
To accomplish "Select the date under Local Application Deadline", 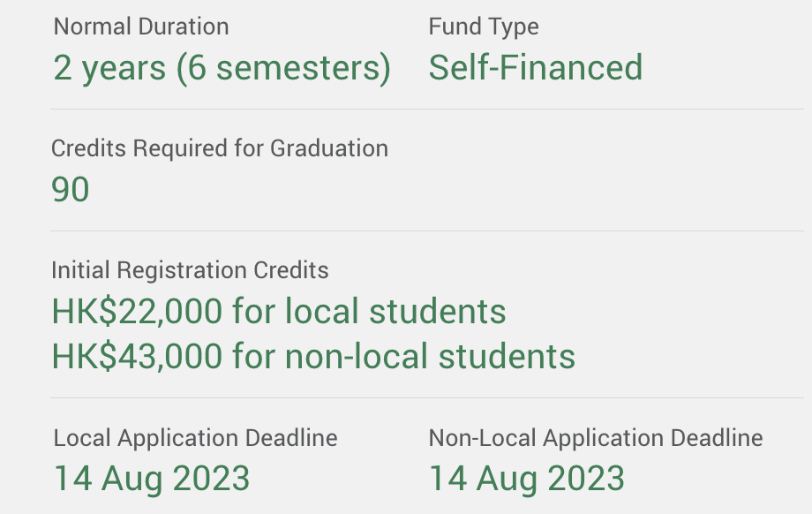I will 152,479.
